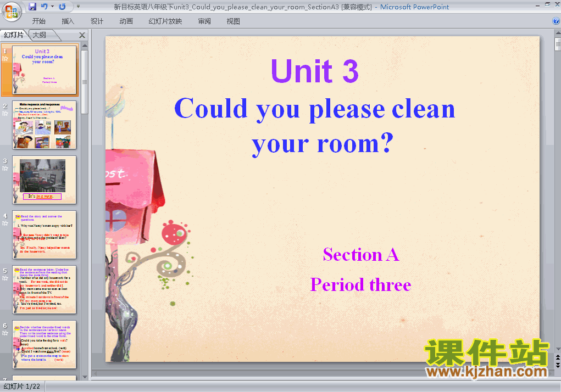The image size is (561, 392).
Task: Open the 动画 ribbon tab
Action: coord(126,21)
